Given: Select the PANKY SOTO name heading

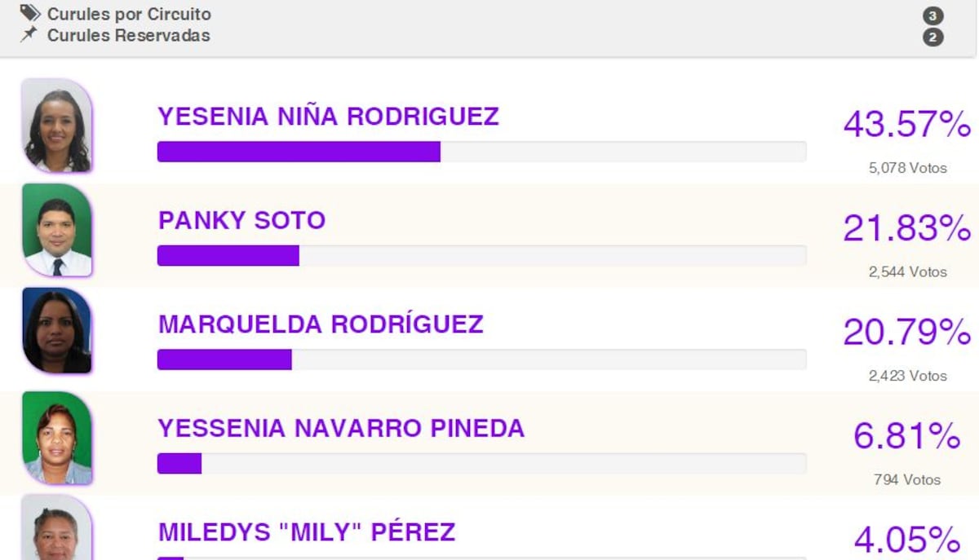Looking at the screenshot, I should click(x=241, y=220).
